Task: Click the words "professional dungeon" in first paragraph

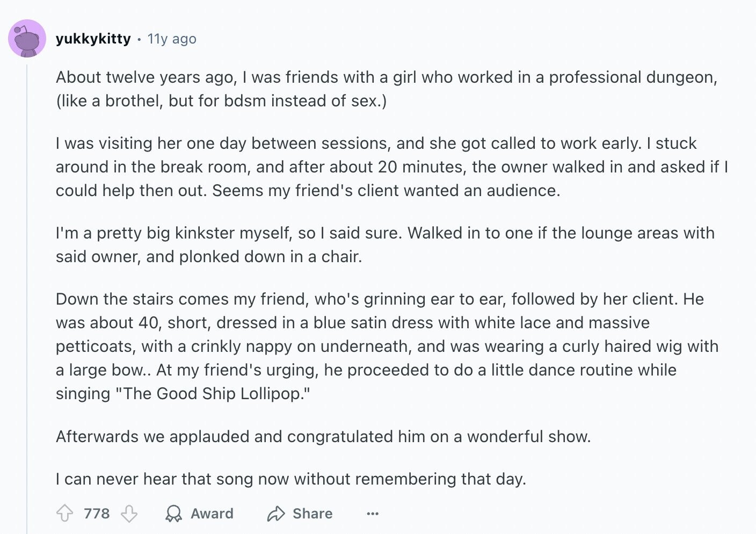Action: (x=633, y=77)
